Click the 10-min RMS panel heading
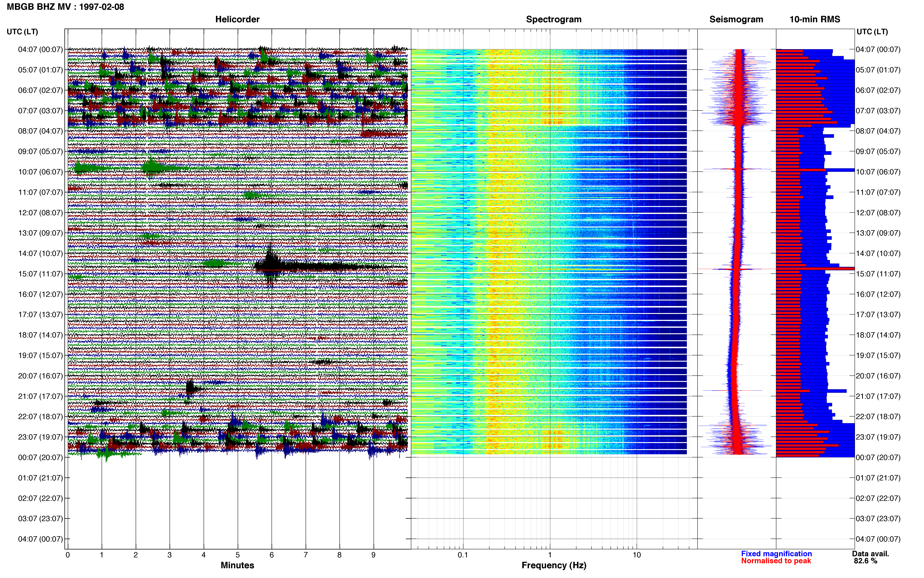Viewport: 924px width, 578px height. click(815, 20)
